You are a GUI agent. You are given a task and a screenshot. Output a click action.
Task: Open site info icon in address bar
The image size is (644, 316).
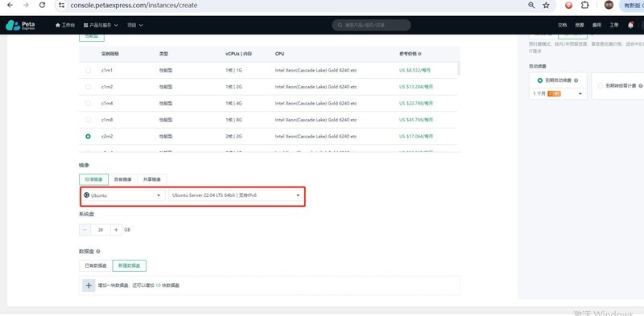tap(62, 6)
